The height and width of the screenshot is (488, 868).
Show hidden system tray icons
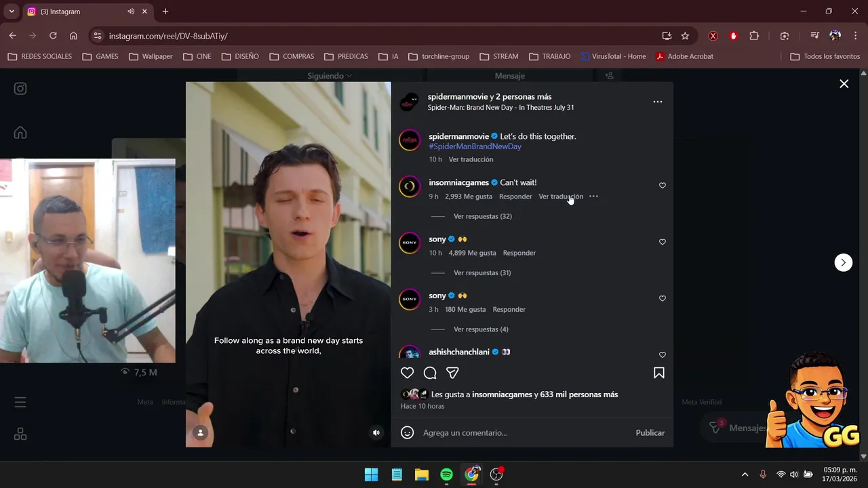tap(745, 474)
